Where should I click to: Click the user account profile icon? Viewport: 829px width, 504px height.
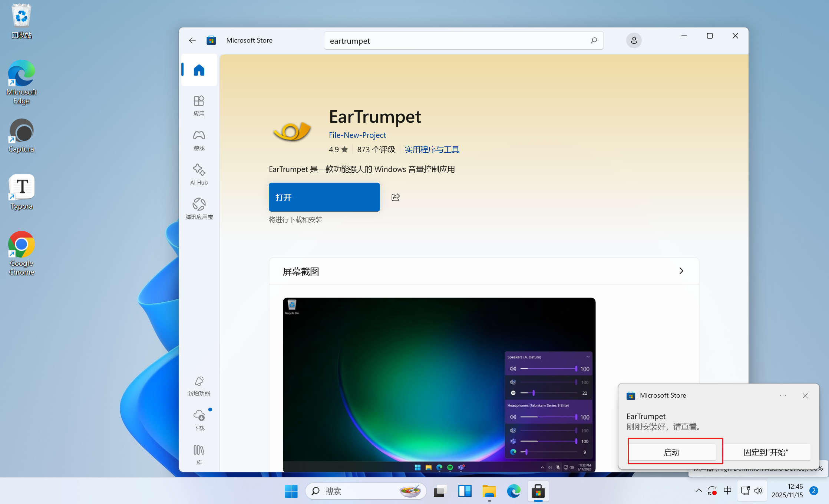pyautogui.click(x=634, y=40)
